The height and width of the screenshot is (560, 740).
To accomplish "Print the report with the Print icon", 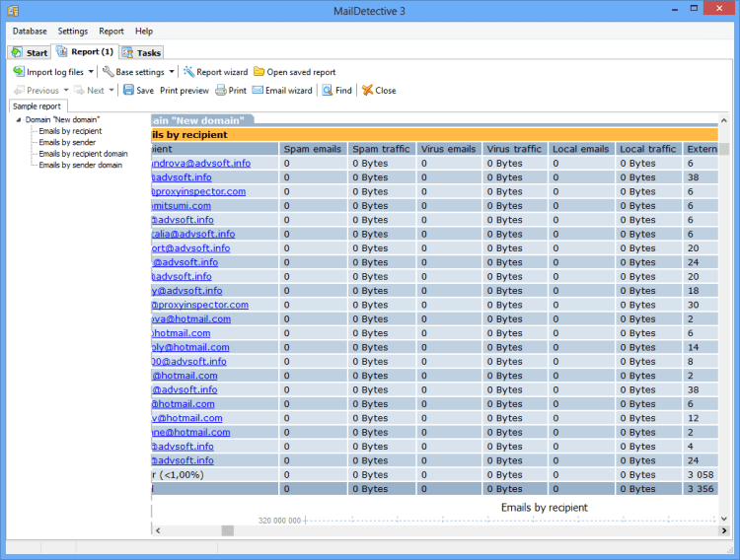I will pos(221,90).
